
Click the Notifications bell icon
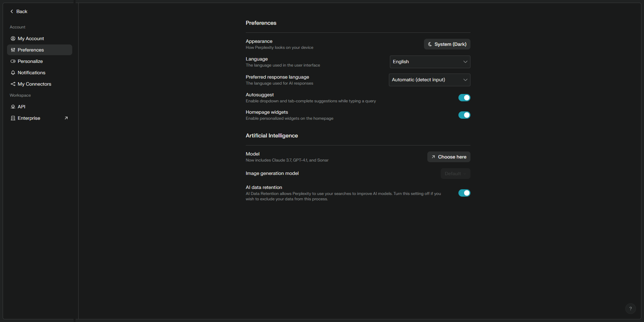13,73
